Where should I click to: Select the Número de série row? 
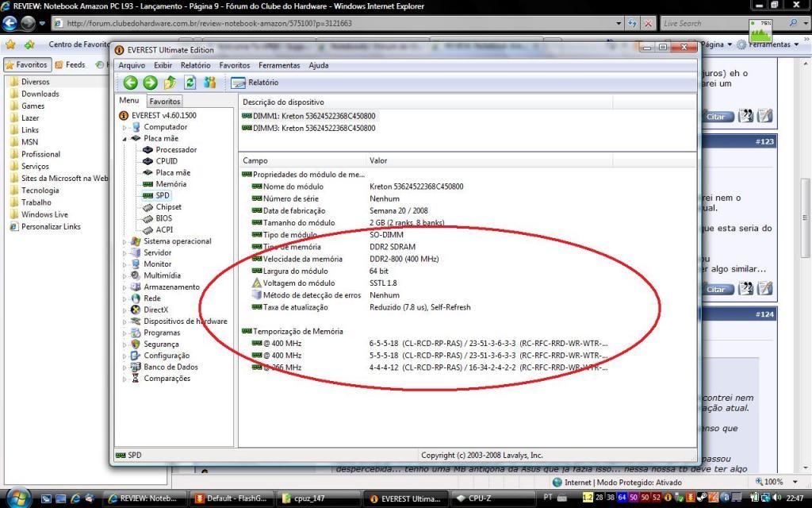tap(325, 198)
